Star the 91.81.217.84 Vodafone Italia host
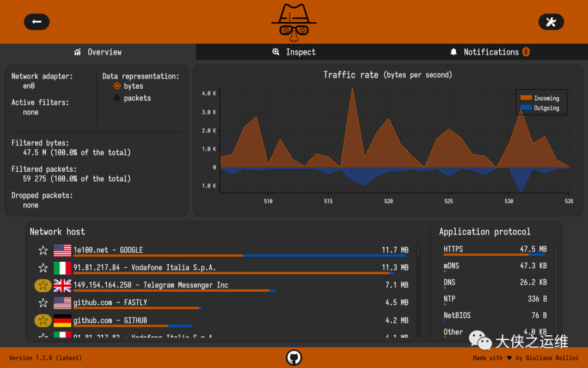This screenshot has height=368, width=588. coord(43,268)
